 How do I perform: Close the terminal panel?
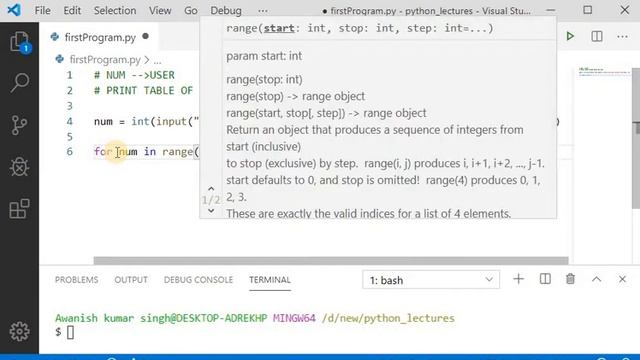coord(622,279)
